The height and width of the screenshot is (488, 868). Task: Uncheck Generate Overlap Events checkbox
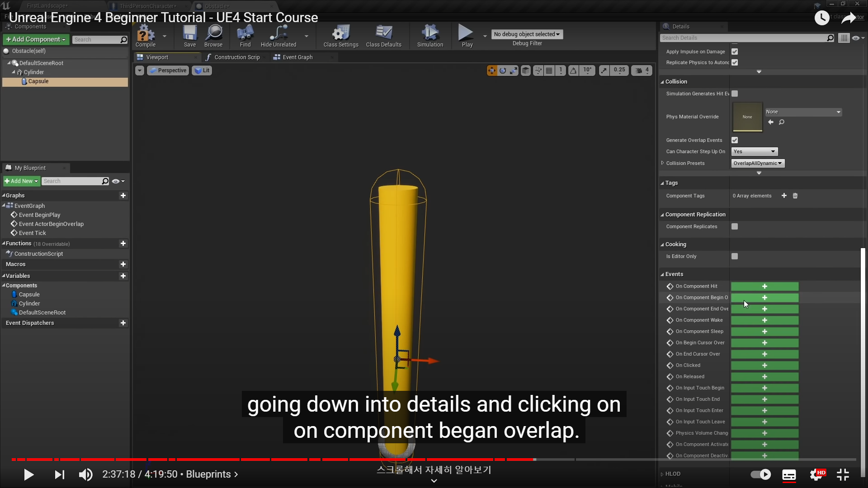coord(735,140)
